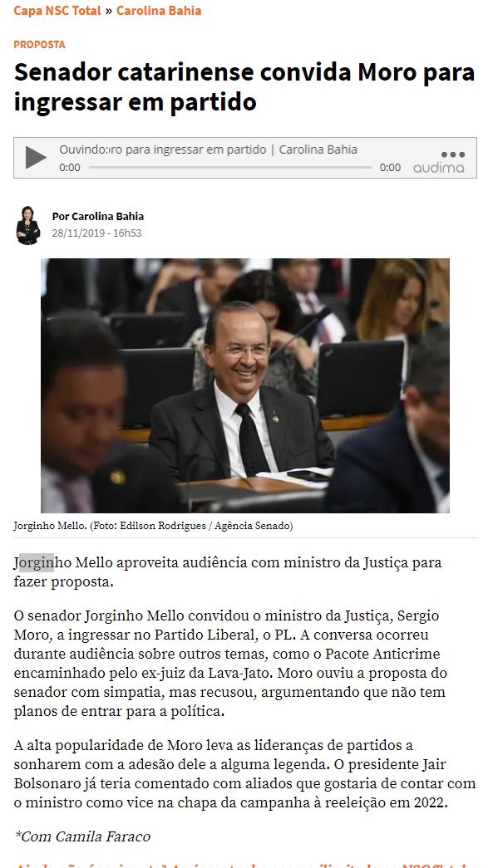Viewport: 493px width, 868px height.
Task: Click the highlighted word Jorginho in lead
Action: [x=34, y=563]
